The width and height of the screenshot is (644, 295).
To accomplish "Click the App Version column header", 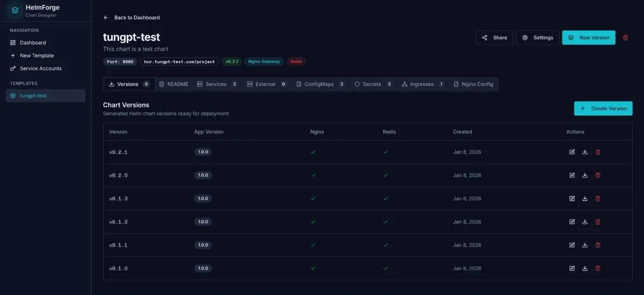I will tap(209, 132).
